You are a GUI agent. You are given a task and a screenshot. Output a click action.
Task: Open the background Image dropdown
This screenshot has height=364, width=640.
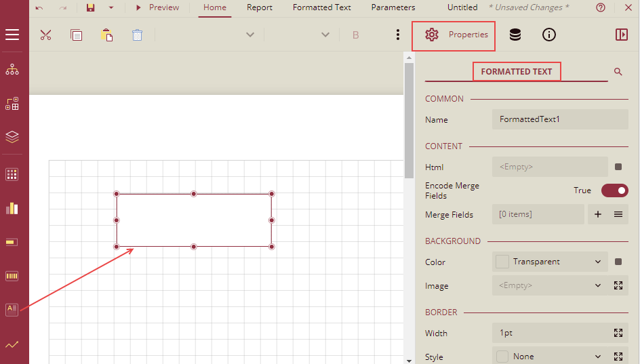598,285
